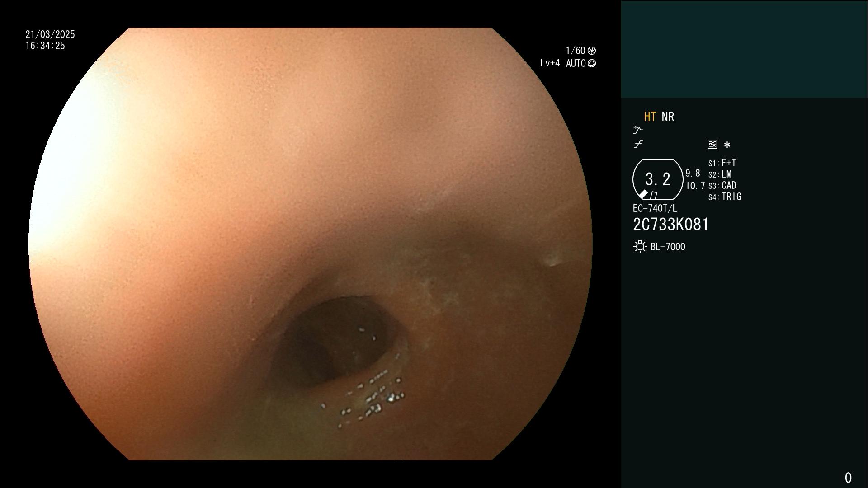Click the NR noise reduction label
868x488 pixels.
pos(668,117)
